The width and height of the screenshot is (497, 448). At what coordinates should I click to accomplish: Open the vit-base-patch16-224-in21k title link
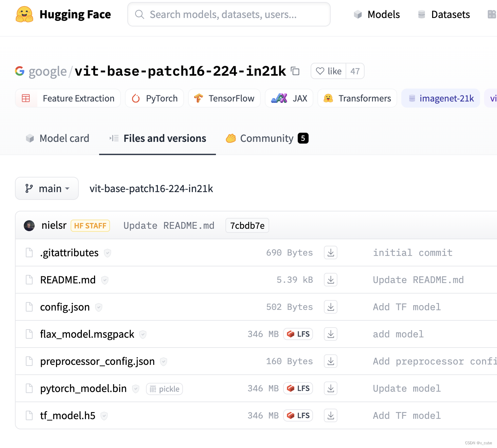(180, 71)
